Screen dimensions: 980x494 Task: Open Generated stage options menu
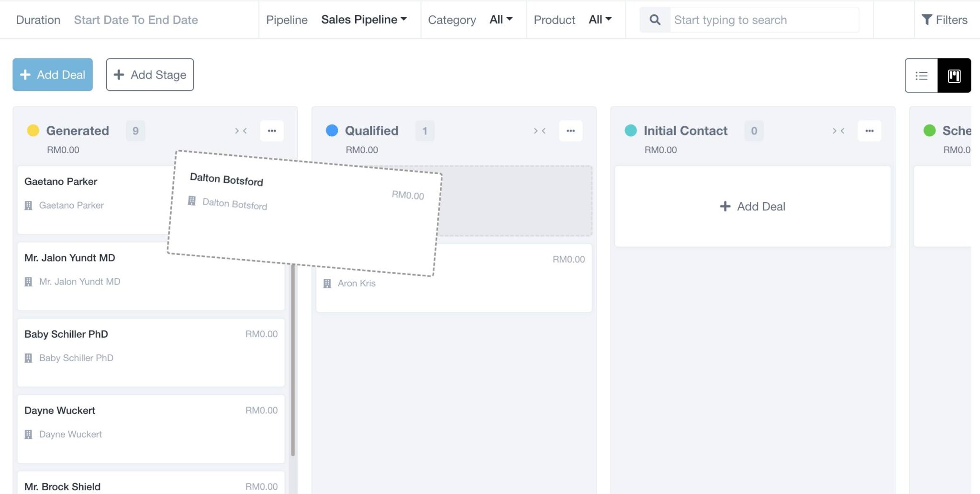[x=272, y=131]
